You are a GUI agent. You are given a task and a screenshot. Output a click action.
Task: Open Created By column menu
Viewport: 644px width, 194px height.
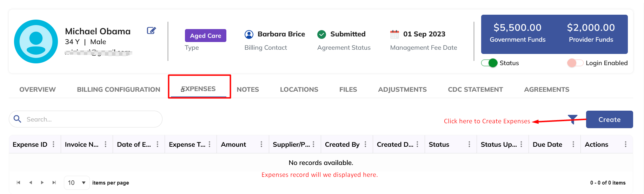(x=365, y=144)
